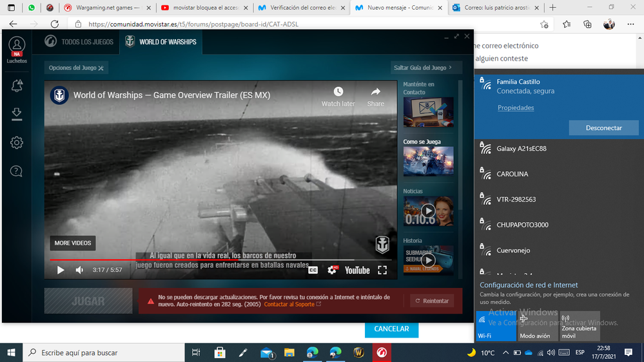The height and width of the screenshot is (362, 644).
Task: Open the launcher settings gear
Action: 17,142
